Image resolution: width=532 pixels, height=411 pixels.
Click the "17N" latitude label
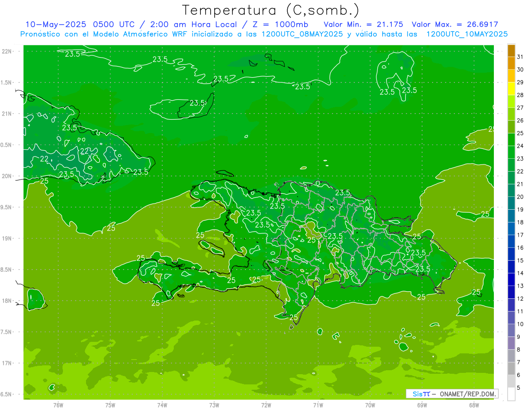tap(7, 363)
